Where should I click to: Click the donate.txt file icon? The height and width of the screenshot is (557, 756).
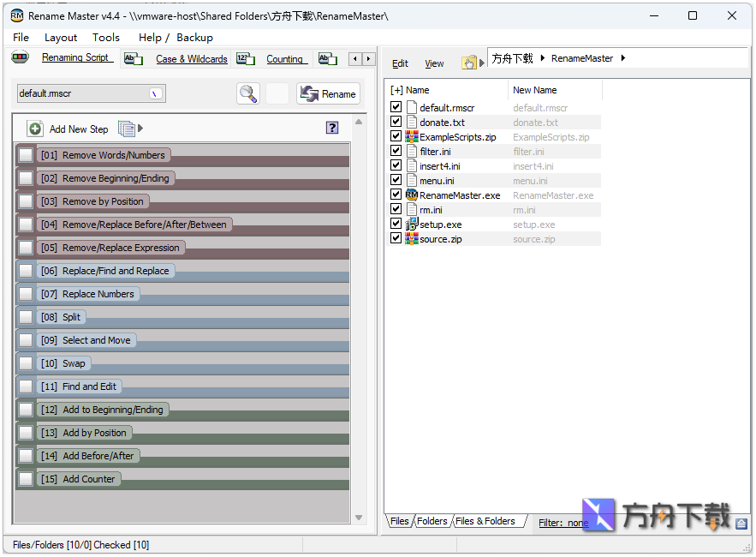click(x=412, y=122)
